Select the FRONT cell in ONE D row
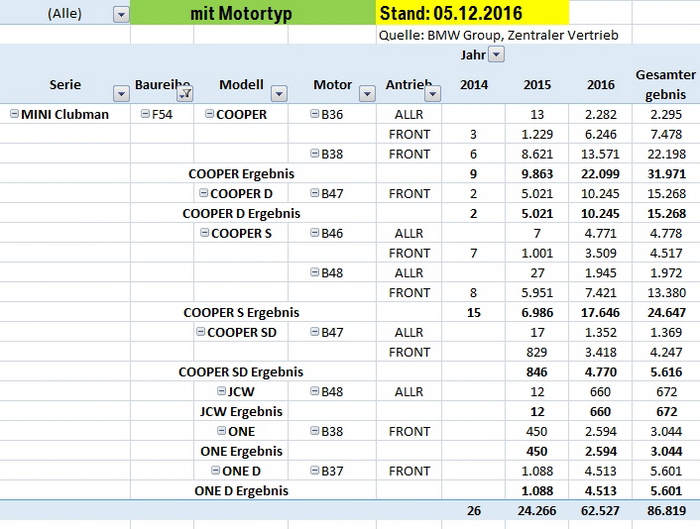The image size is (700, 529). (409, 471)
